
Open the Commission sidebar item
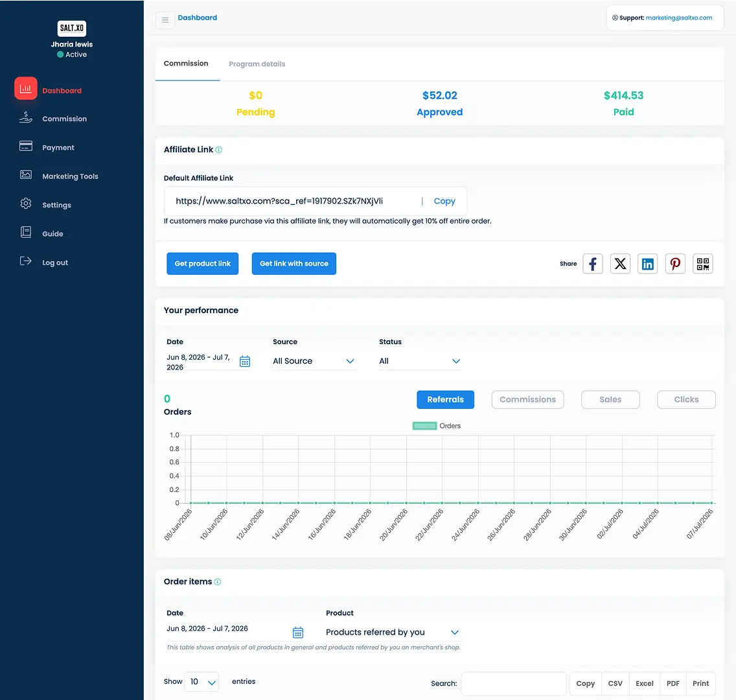64,119
